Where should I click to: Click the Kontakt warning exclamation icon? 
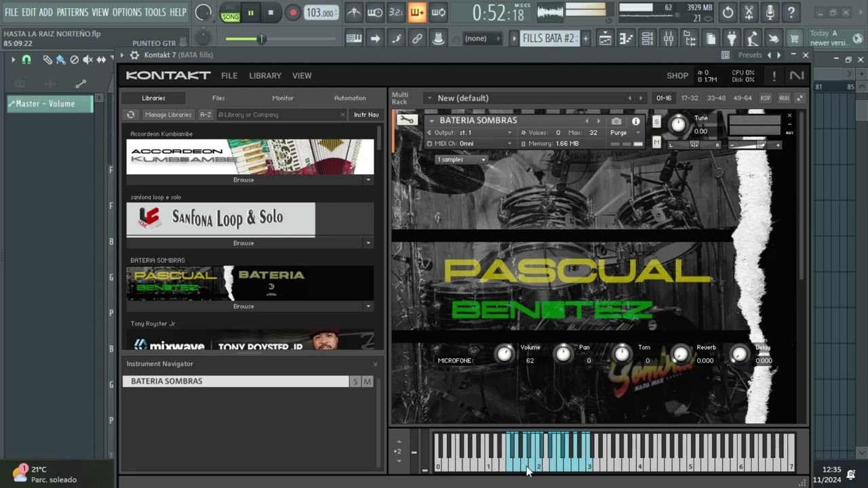[774, 76]
